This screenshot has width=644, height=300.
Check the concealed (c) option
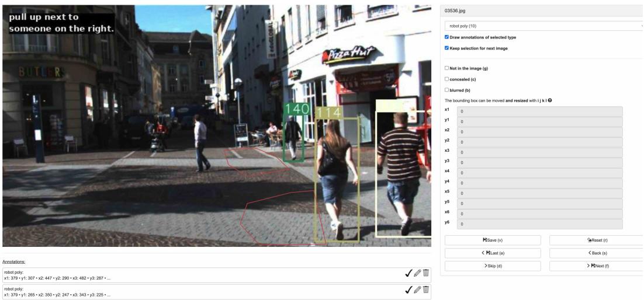point(447,79)
